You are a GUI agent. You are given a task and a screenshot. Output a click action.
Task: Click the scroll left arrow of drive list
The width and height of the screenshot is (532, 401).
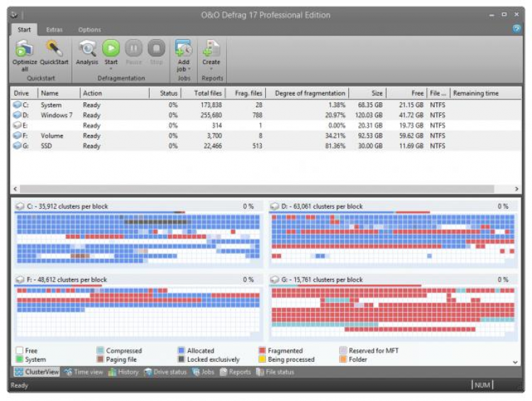[x=16, y=189]
